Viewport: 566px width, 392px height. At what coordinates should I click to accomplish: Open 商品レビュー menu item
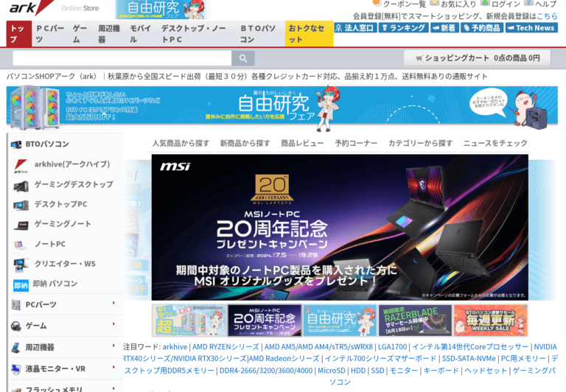pyautogui.click(x=302, y=143)
